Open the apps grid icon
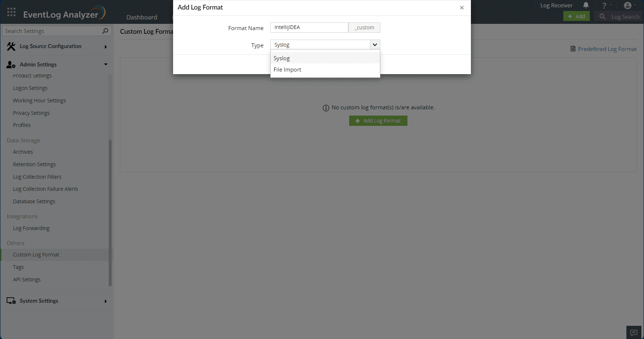 (x=11, y=12)
